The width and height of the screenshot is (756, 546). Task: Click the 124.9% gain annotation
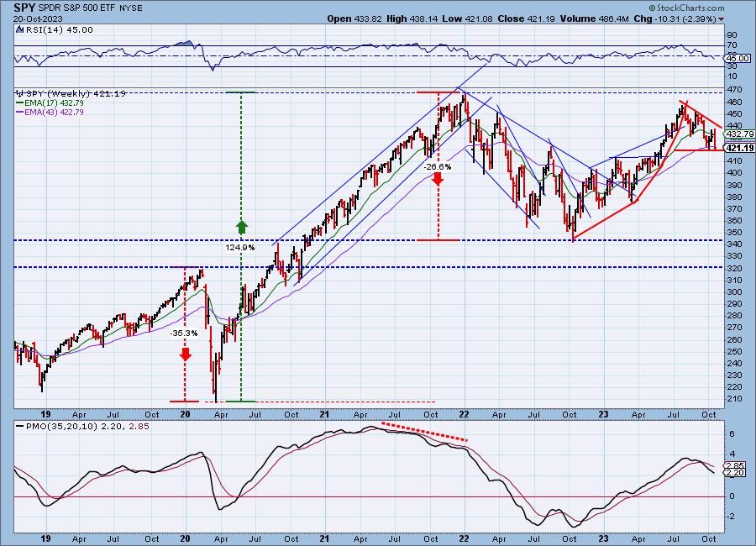(240, 248)
